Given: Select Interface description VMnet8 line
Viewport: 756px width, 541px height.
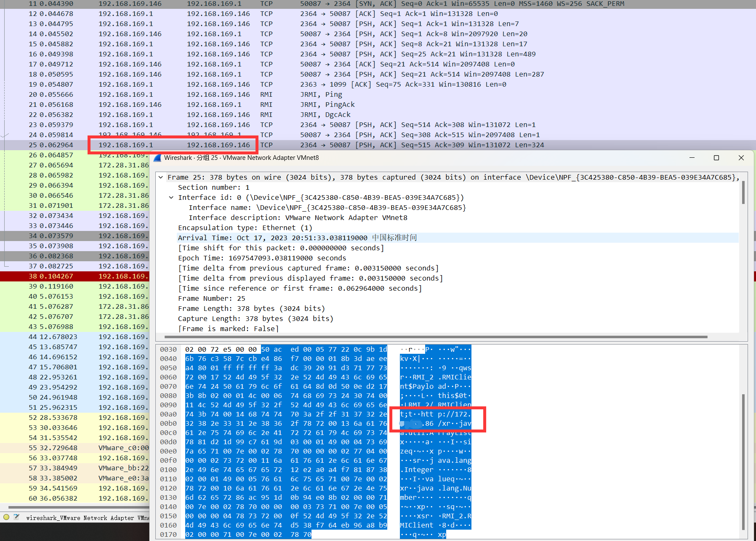Looking at the screenshot, I should click(298, 218).
